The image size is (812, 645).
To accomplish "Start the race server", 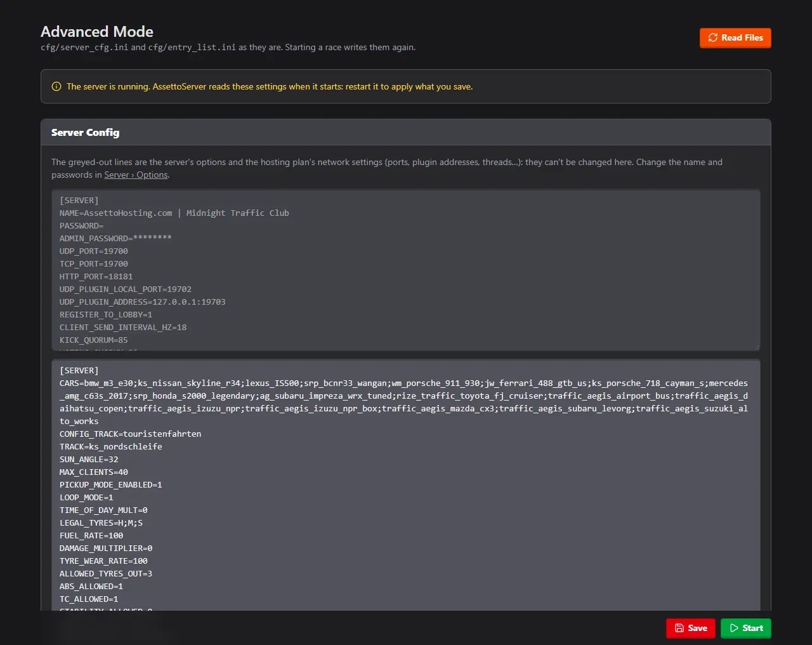I will [745, 628].
